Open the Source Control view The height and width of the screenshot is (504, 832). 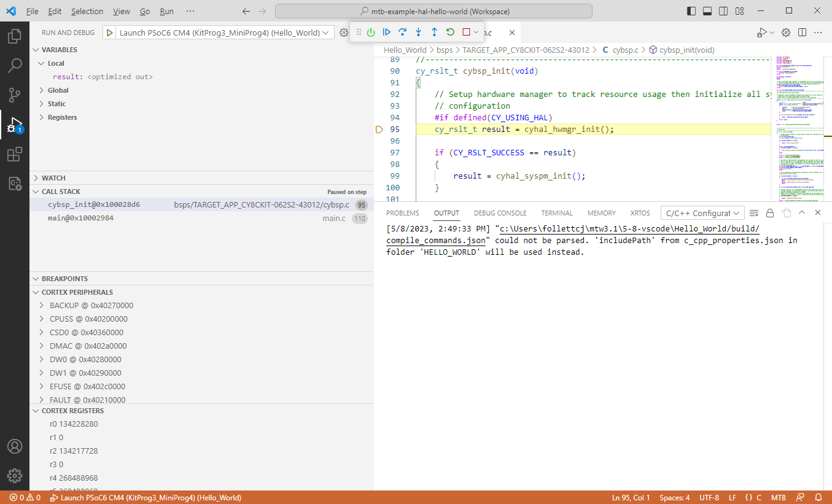(15, 95)
